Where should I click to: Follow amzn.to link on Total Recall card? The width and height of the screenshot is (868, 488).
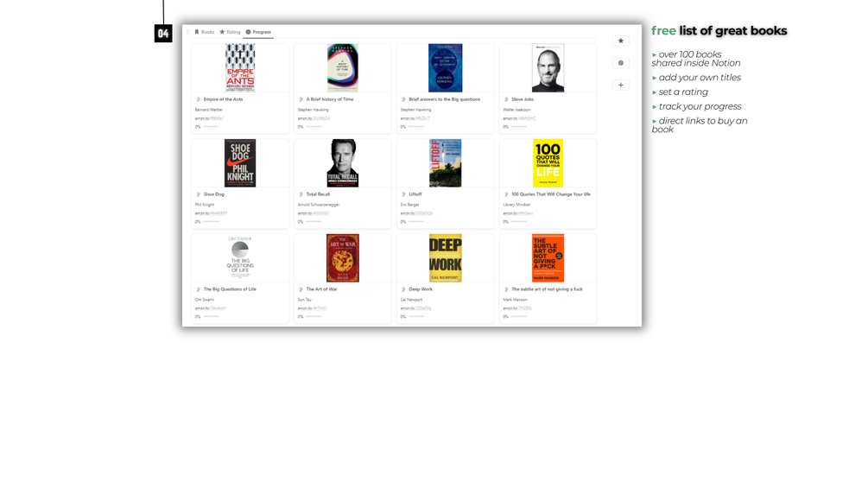[x=314, y=213]
